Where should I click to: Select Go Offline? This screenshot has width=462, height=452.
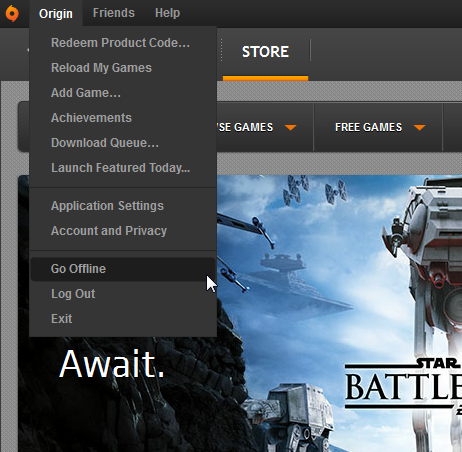(123, 269)
